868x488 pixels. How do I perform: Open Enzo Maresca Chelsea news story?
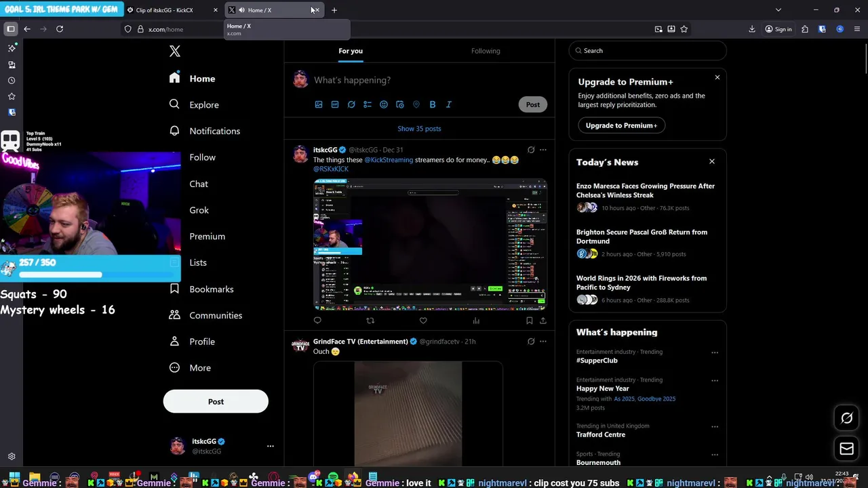coord(646,190)
